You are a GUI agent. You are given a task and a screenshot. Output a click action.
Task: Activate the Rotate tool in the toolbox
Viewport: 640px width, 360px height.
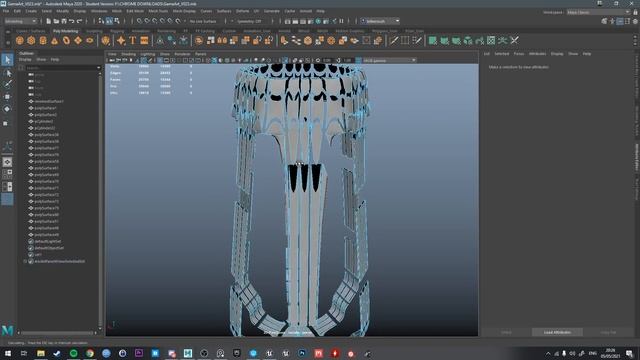(7, 109)
